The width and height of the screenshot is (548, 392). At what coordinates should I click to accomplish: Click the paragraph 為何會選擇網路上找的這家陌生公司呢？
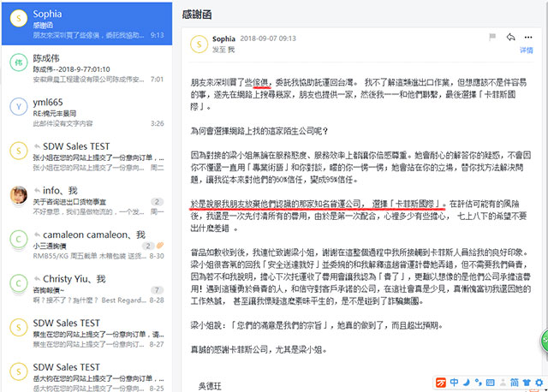pyautogui.click(x=259, y=131)
